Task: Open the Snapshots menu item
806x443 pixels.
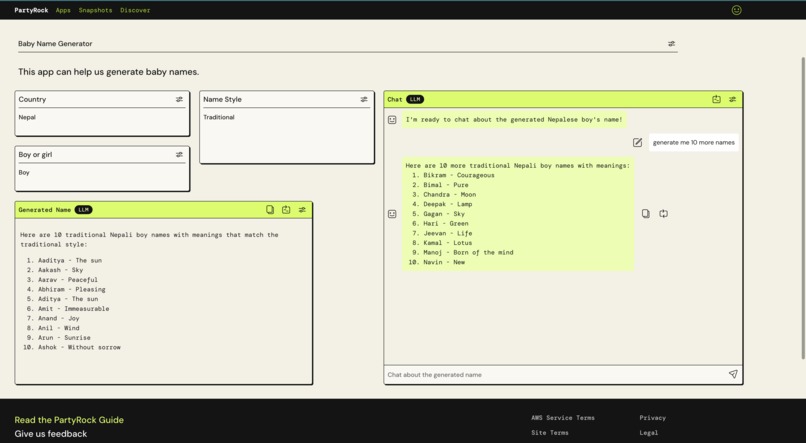Action: point(95,10)
